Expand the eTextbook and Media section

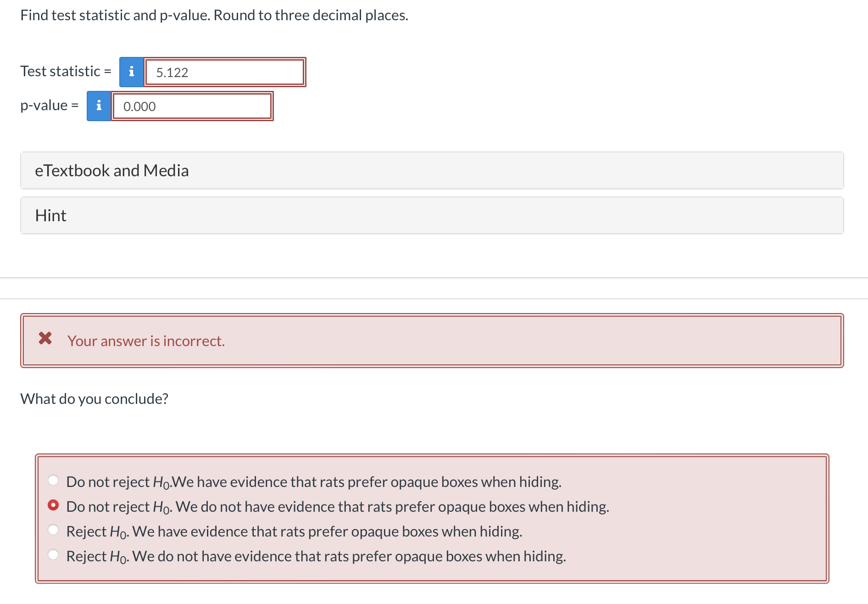tap(432, 170)
